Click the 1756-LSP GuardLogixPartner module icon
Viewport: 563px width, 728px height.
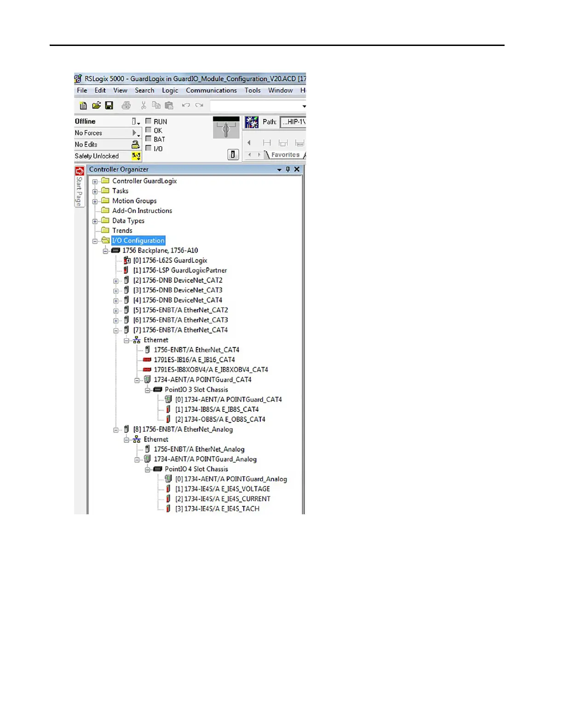click(x=126, y=270)
